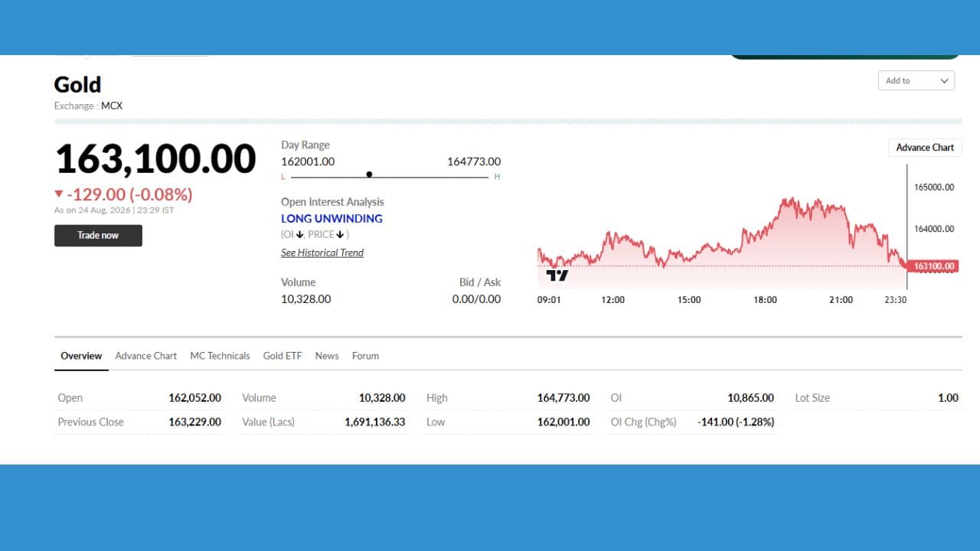Click the MCX exchange name
Screen dimensions: 980x551
coord(112,106)
